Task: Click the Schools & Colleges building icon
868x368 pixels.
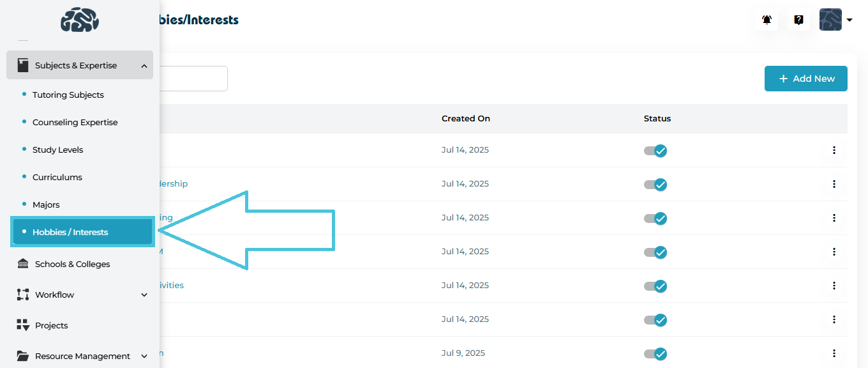Action: 23,264
